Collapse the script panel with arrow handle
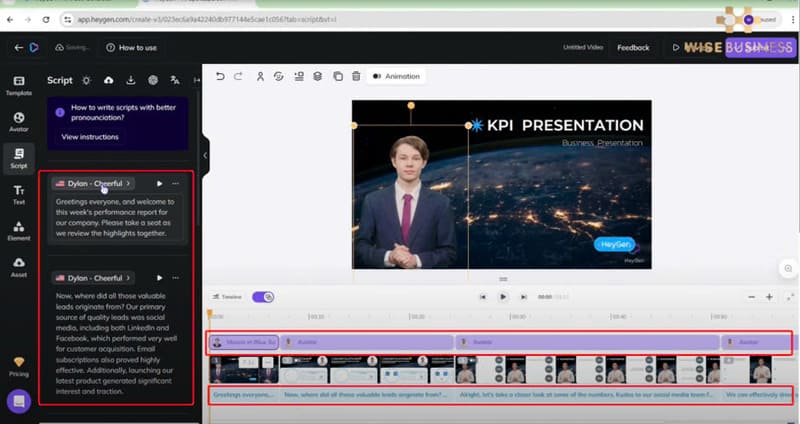 [x=205, y=156]
